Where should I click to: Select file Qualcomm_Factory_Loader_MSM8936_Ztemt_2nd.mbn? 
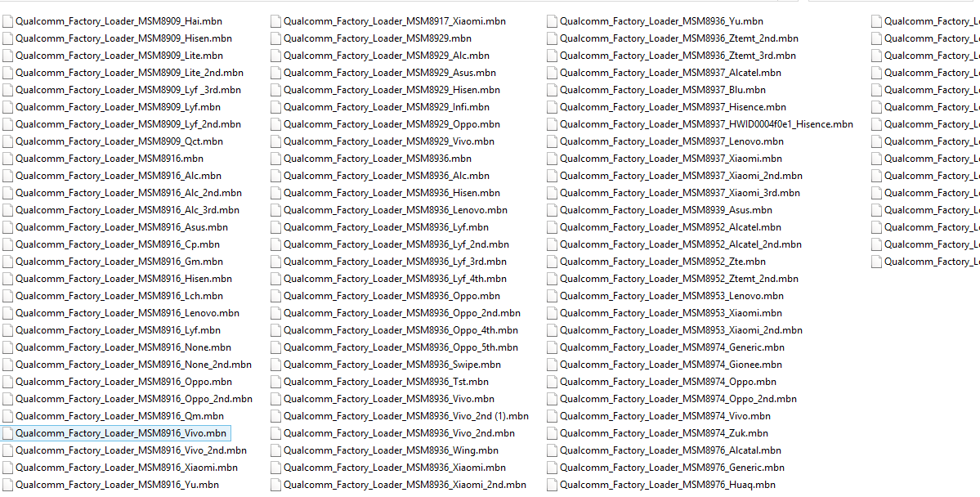coord(678,38)
